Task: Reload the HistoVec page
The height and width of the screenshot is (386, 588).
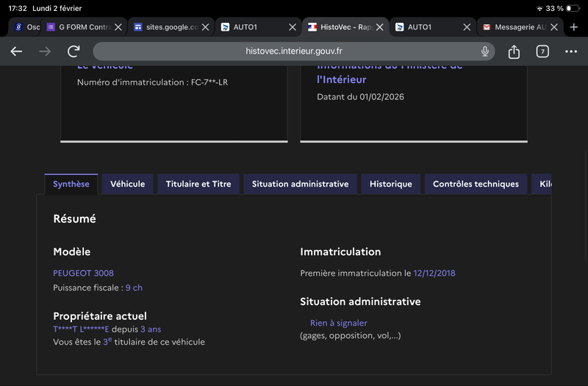Action: click(73, 51)
